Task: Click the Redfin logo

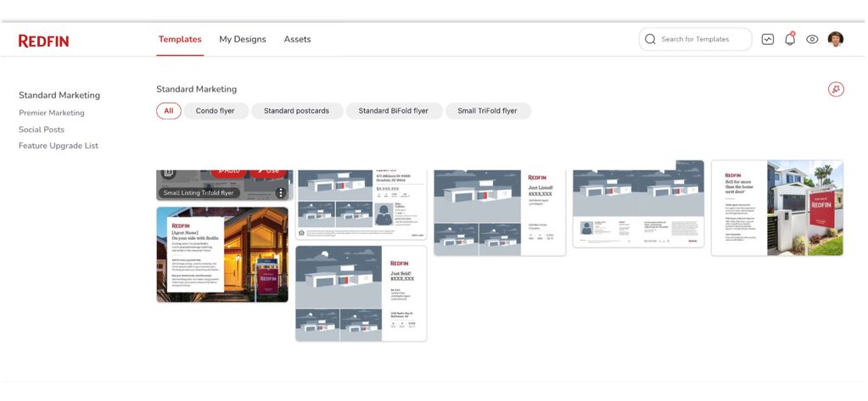Action: pos(43,41)
